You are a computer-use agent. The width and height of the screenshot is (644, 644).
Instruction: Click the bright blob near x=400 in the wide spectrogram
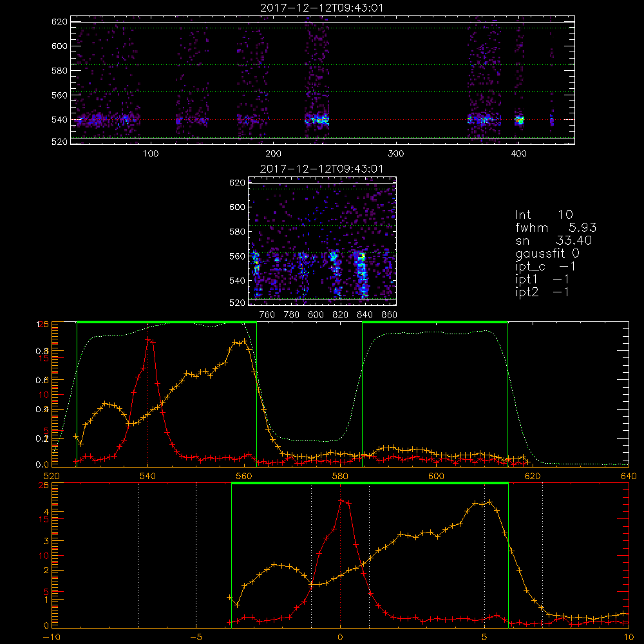520,120
